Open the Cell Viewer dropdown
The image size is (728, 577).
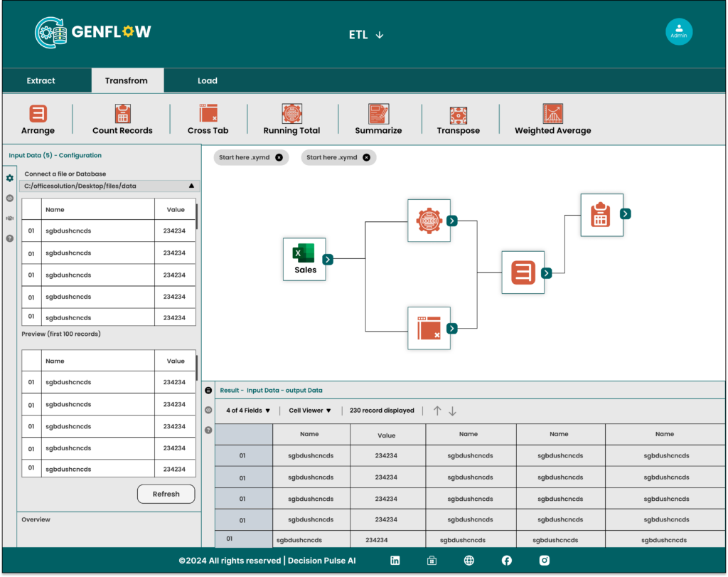pos(310,411)
